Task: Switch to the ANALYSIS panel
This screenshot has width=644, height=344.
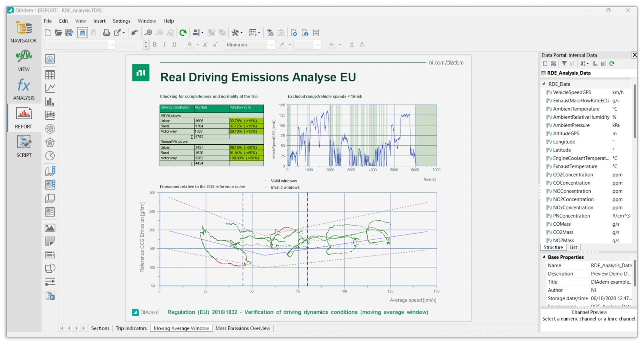Action: click(x=24, y=89)
